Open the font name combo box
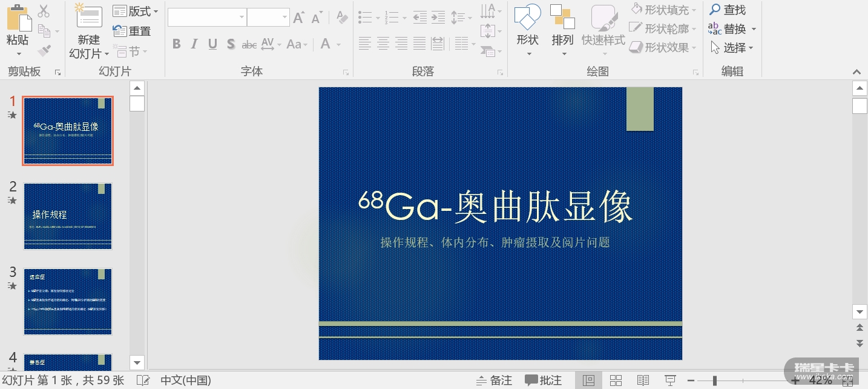The height and width of the screenshot is (389, 868). (x=207, y=18)
